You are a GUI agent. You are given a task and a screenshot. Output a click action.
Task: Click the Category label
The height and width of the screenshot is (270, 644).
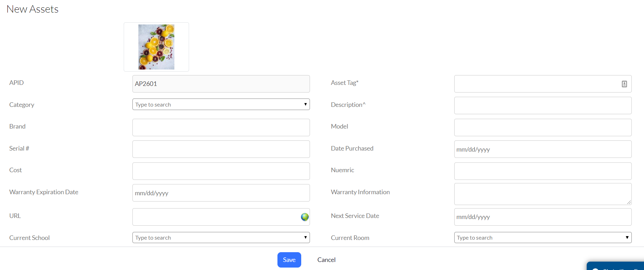[x=22, y=105]
